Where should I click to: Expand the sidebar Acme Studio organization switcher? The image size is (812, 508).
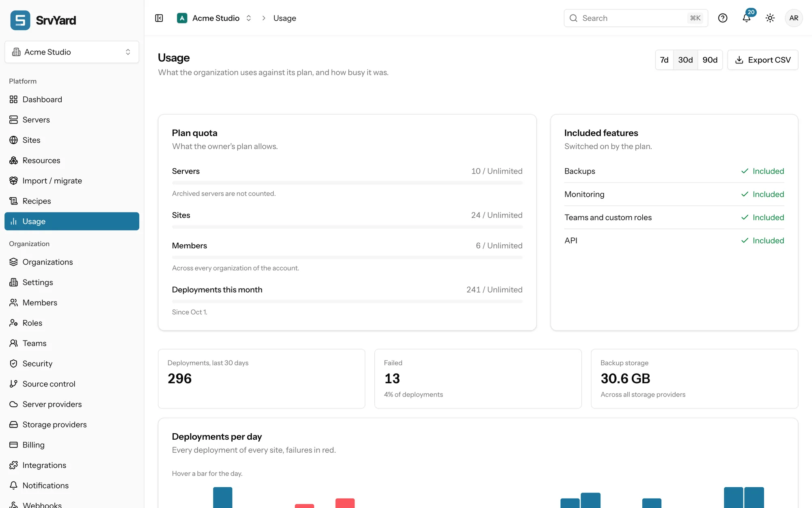(x=72, y=52)
